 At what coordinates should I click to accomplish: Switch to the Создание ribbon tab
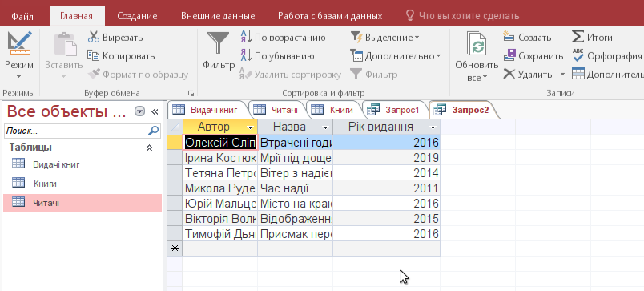[137, 17]
